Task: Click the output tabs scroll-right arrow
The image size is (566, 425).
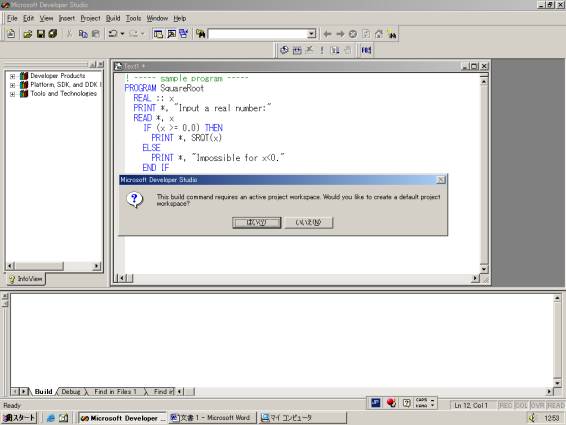Action: (23, 391)
